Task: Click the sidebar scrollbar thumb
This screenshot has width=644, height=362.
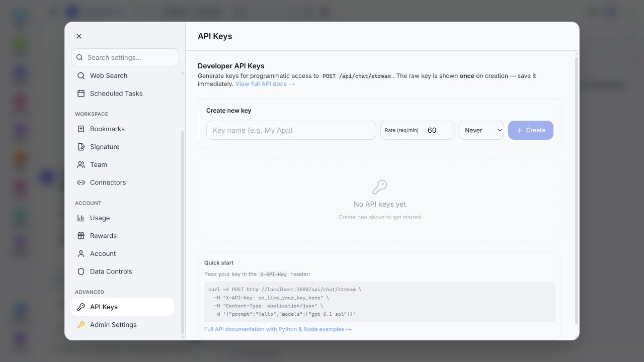Action: point(183,232)
